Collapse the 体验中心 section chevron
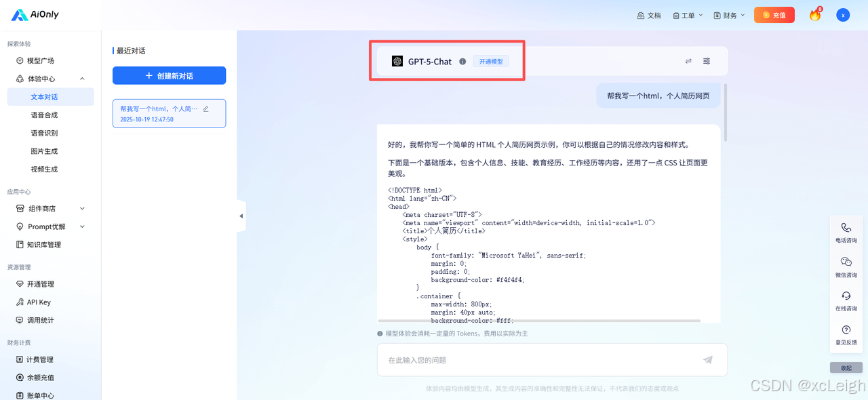Image resolution: width=868 pixels, height=400 pixels. coord(81,78)
